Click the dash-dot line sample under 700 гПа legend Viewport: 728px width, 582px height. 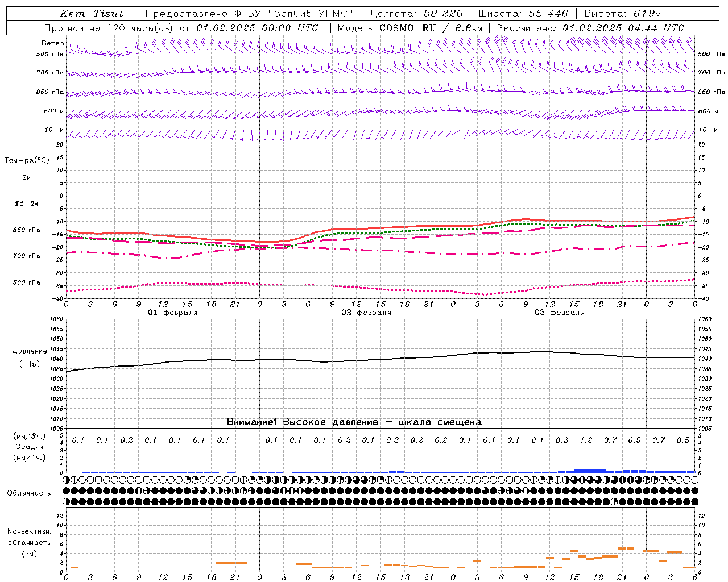point(25,263)
